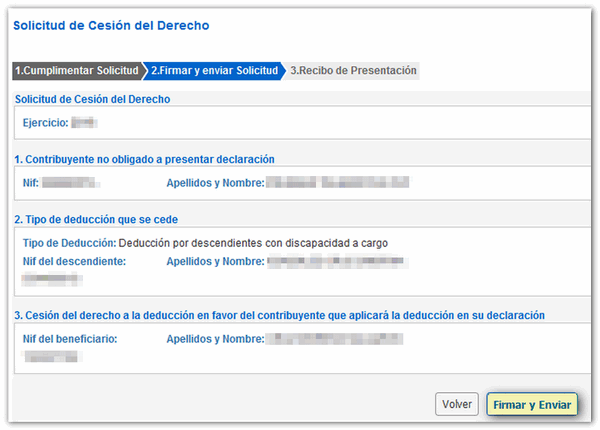The image size is (600, 430).
Task: Click the Ejercicio label
Action: tap(45, 123)
